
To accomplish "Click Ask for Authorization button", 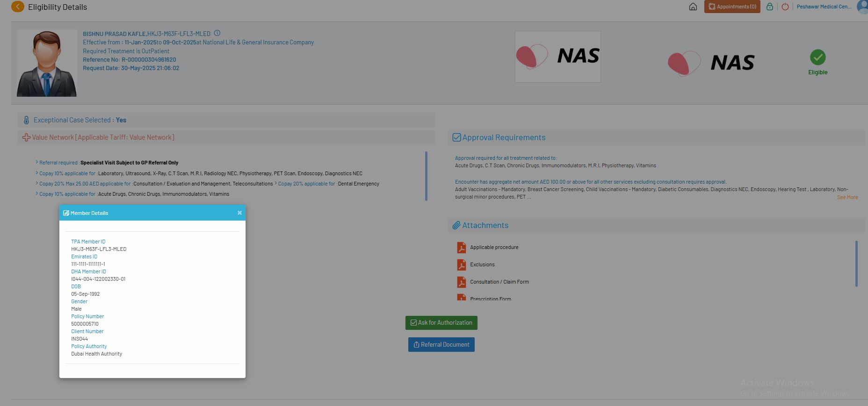I will [x=441, y=323].
